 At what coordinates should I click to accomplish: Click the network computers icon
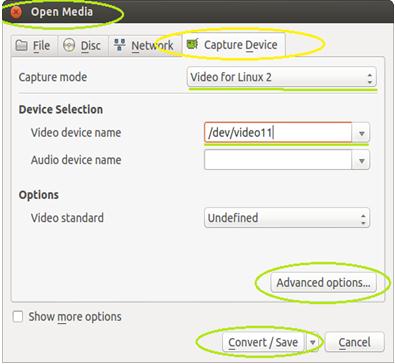119,45
